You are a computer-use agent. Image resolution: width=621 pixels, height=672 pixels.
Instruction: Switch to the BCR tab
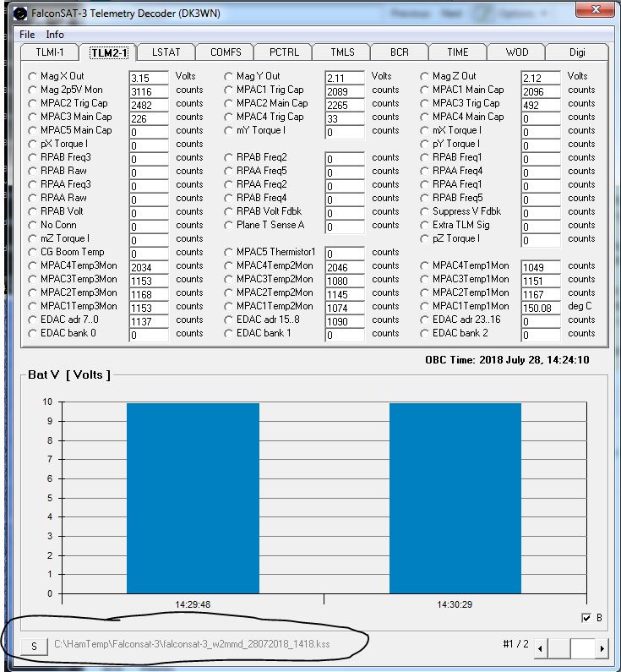(x=400, y=52)
